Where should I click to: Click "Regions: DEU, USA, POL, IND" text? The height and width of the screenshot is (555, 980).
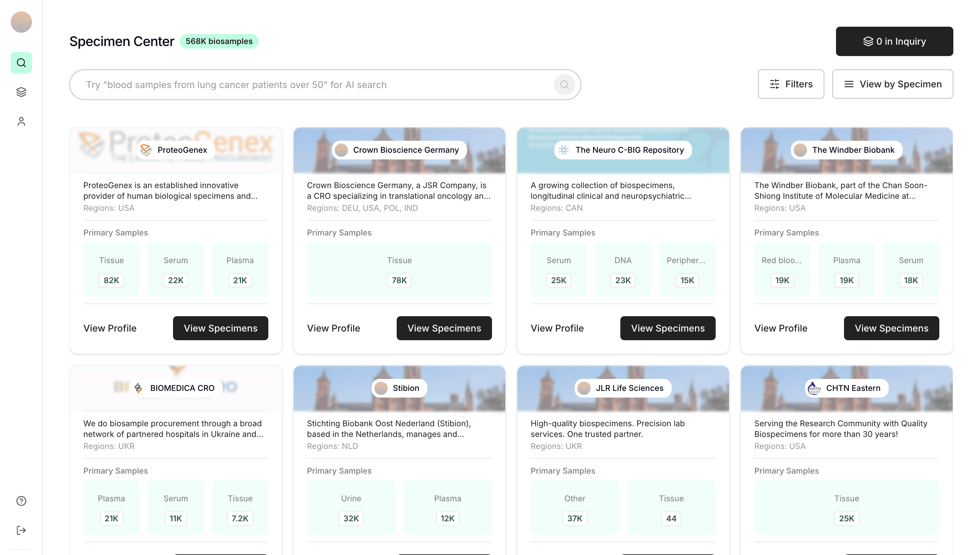(362, 208)
